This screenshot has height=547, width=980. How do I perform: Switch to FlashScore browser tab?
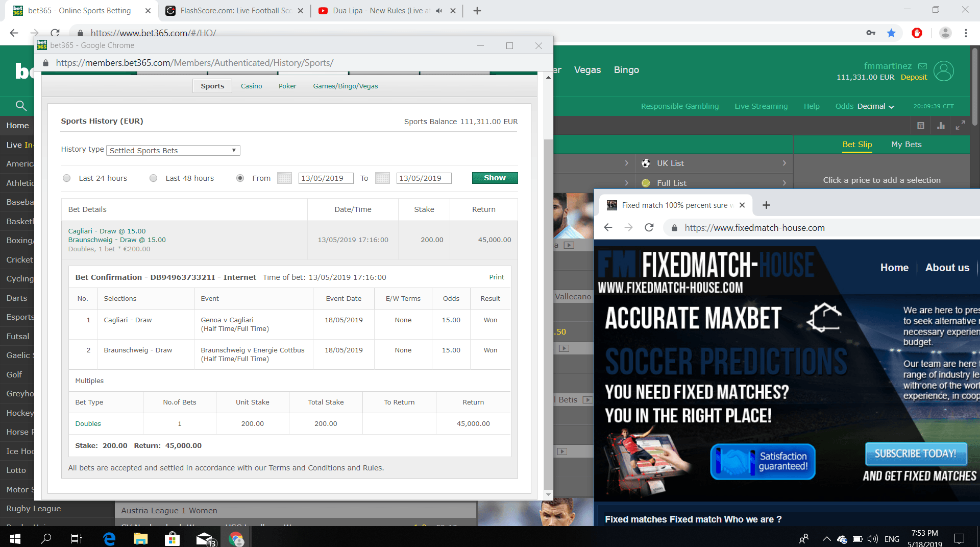click(x=235, y=11)
